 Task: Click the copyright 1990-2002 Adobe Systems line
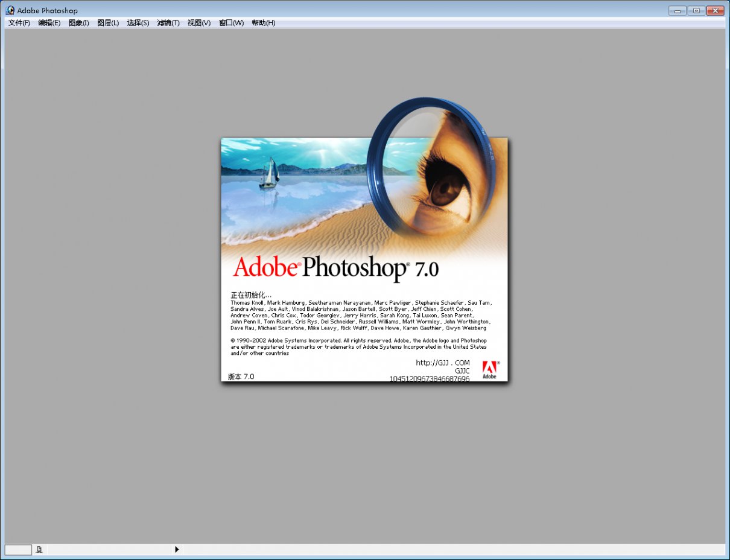(x=358, y=341)
